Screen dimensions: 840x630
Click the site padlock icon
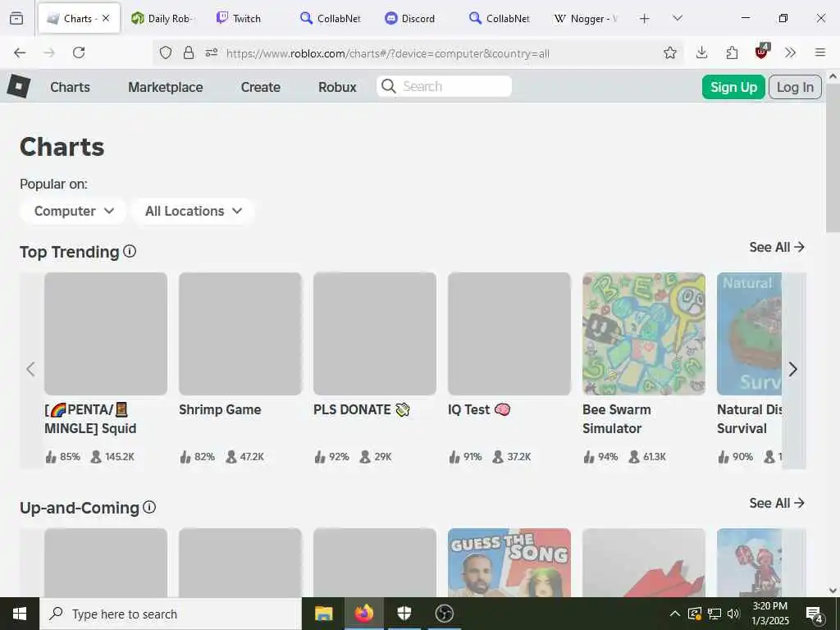[x=189, y=52]
